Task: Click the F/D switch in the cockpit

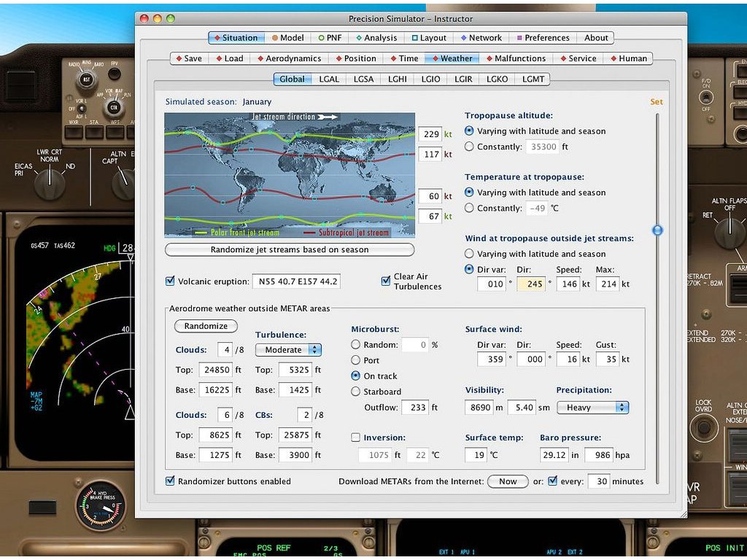Action: tap(706, 98)
